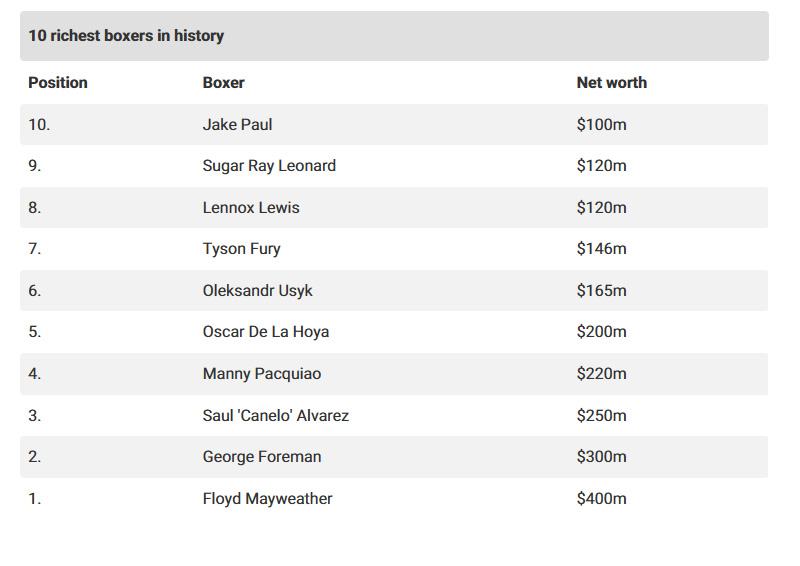Click the $146m net worth value
This screenshot has height=566, width=800.
[x=601, y=249]
